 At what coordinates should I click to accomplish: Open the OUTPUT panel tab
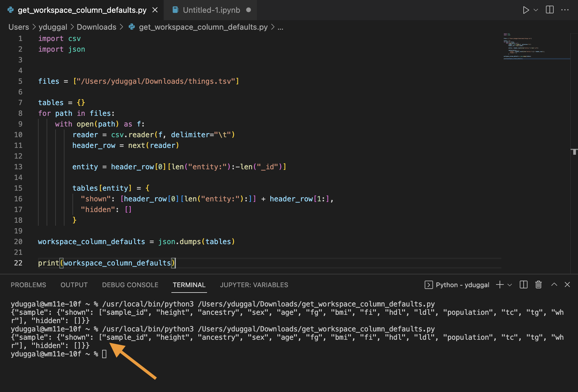74,285
